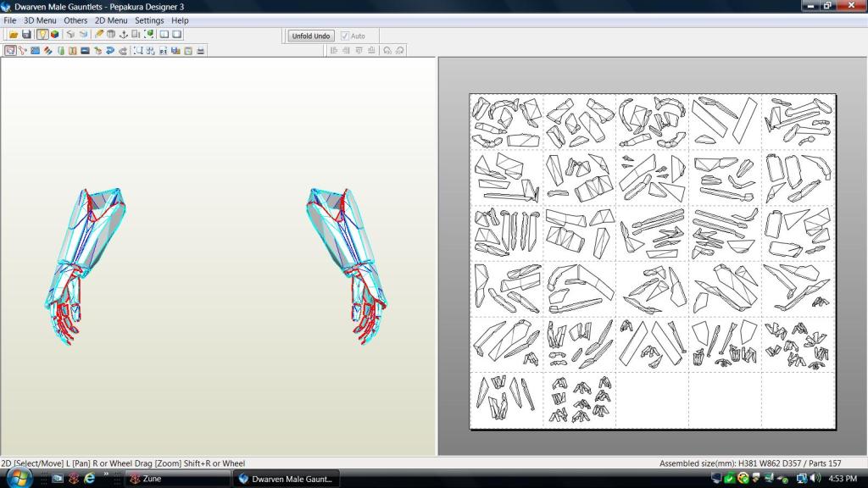This screenshot has height=488, width=868.
Task: Click the red join/disjoin edge icon
Action: pyautogui.click(x=23, y=50)
